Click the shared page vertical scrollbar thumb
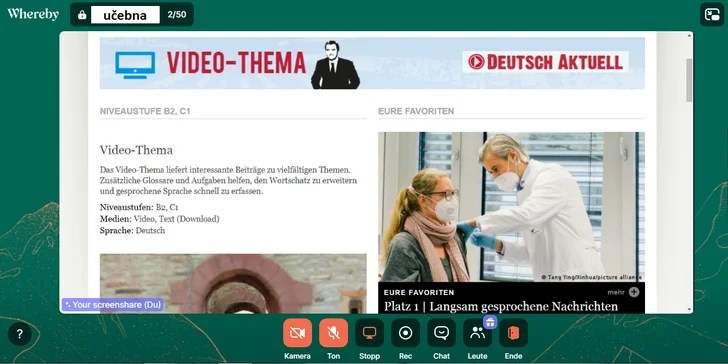The width and height of the screenshot is (728, 364). pyautogui.click(x=689, y=80)
